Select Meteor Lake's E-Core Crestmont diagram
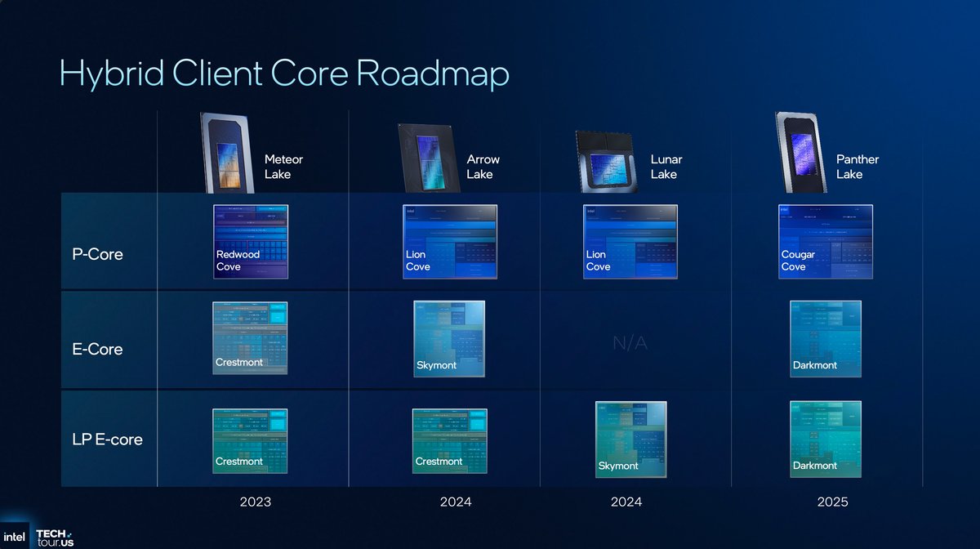Image resolution: width=980 pixels, height=549 pixels. click(250, 338)
